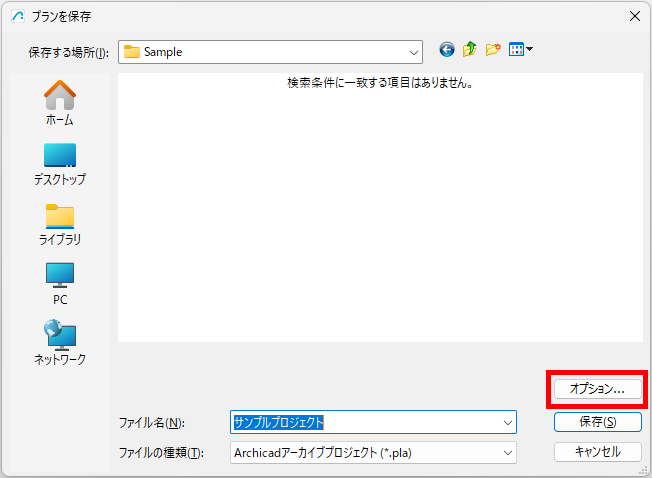Open Desktop location in sidebar
This screenshot has height=478, width=652.
click(x=60, y=164)
